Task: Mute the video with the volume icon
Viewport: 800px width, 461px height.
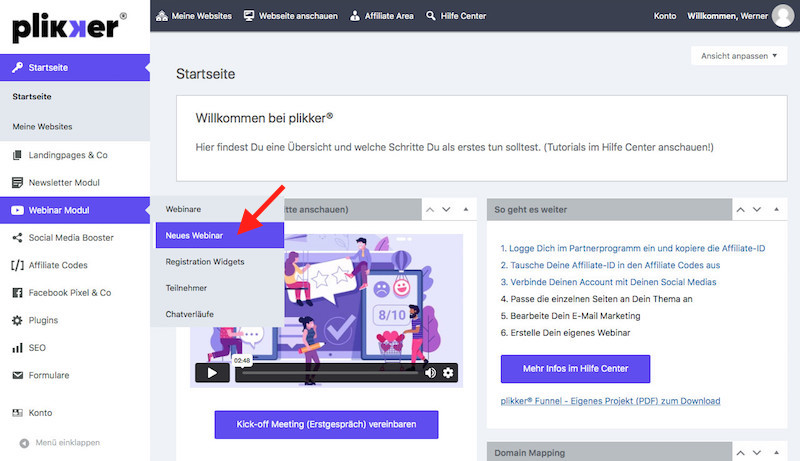Action: pyautogui.click(x=430, y=373)
